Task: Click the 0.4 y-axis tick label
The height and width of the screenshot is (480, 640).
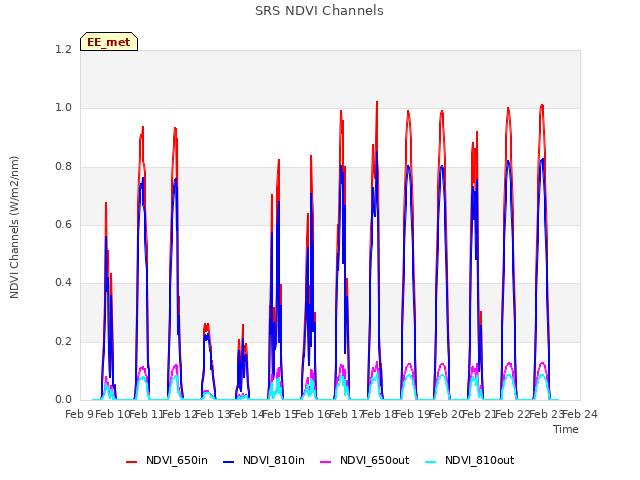Action: [63, 283]
